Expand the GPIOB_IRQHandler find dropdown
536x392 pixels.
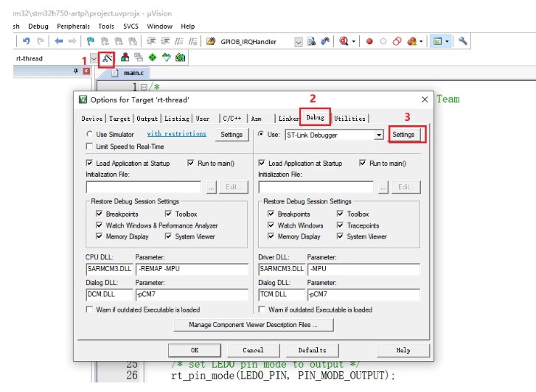[x=299, y=42]
